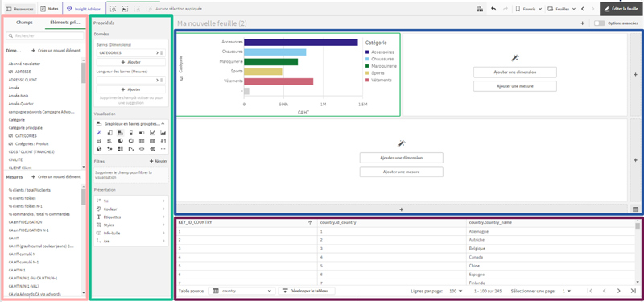Image resolution: width=644 pixels, height=302 pixels.
Task: Expand the Info-bulle presentation section
Action: pyautogui.click(x=131, y=233)
